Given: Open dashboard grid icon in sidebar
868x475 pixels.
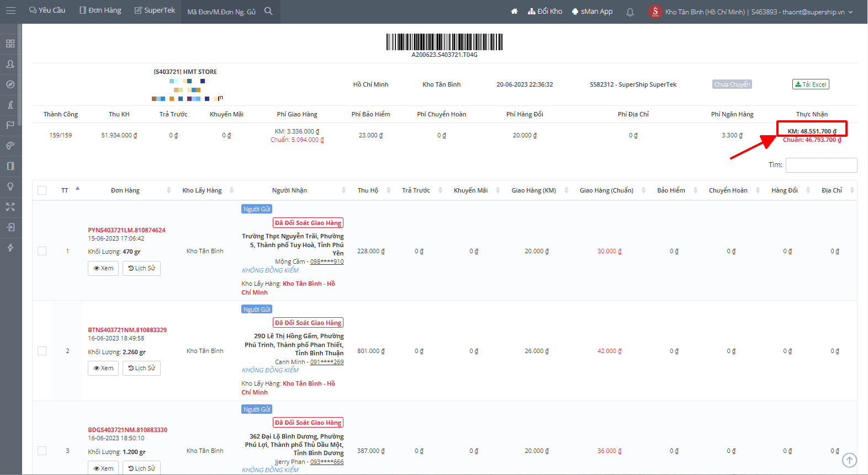Looking at the screenshot, I should 10,44.
